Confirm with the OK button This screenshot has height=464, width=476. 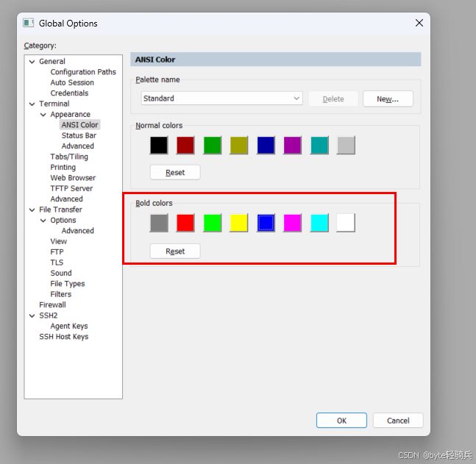[x=341, y=421]
